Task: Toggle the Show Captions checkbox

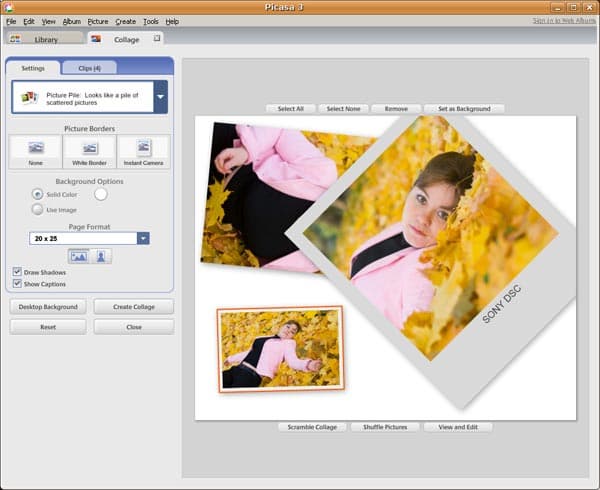Action: point(17,283)
